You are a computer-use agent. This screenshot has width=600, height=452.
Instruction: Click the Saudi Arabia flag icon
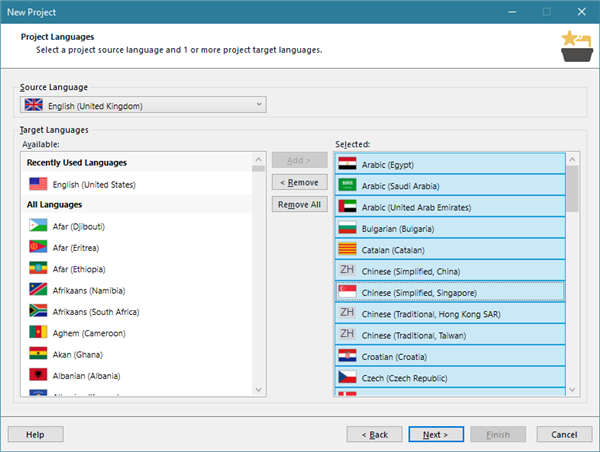[x=348, y=185]
